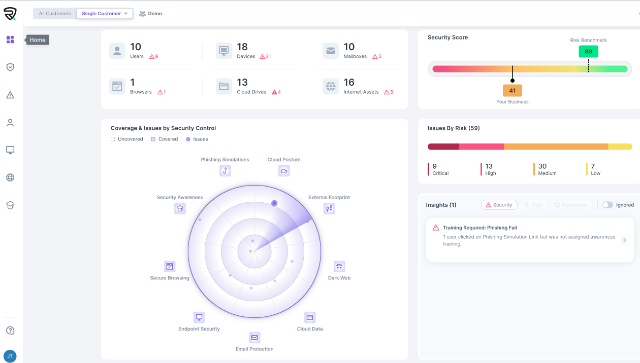The height and width of the screenshot is (363, 640).
Task: Select the Cloud Posture radar icon
Action: [284, 171]
